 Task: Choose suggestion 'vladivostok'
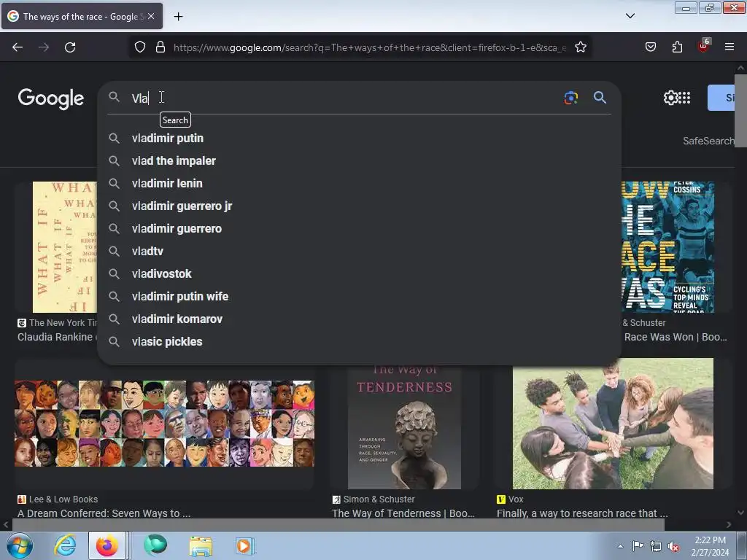(x=359, y=274)
